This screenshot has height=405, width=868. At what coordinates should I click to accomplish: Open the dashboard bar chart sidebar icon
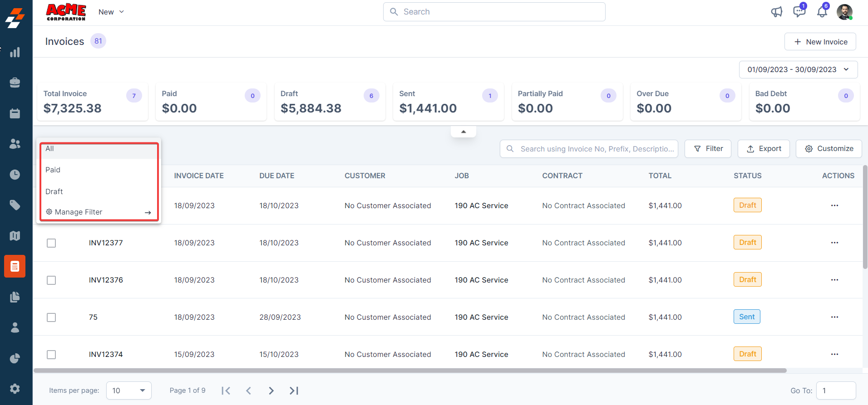15,52
